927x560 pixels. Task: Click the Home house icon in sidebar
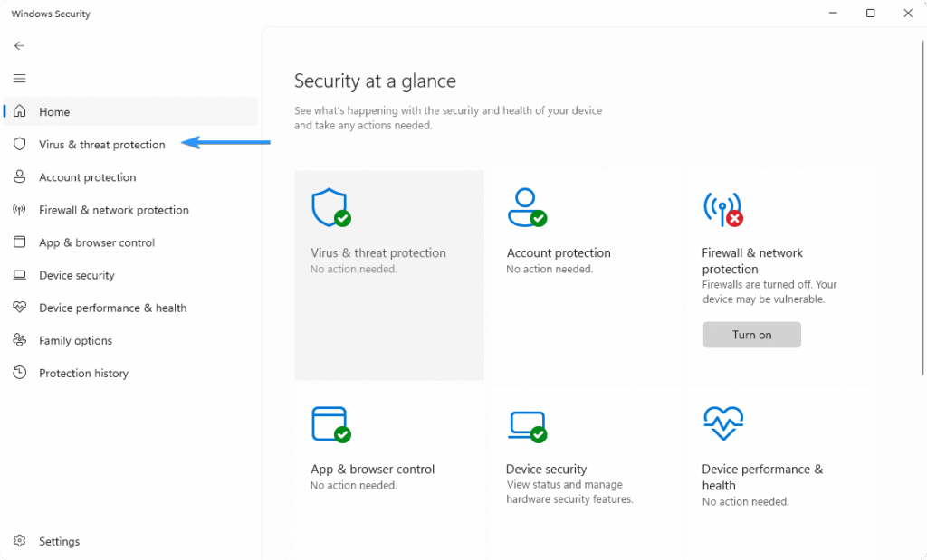(20, 111)
